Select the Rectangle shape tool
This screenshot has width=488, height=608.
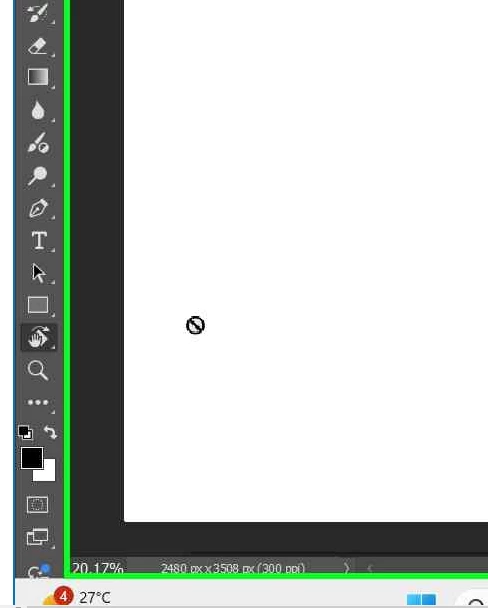click(38, 305)
